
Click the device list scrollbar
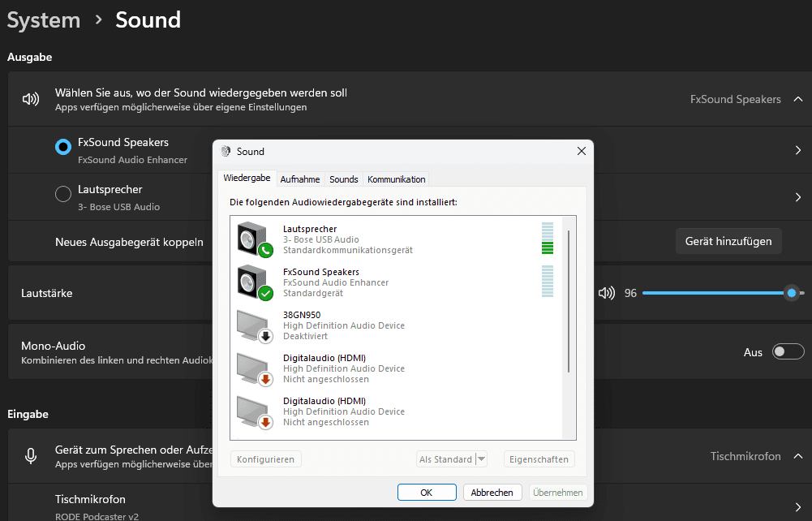click(x=569, y=300)
